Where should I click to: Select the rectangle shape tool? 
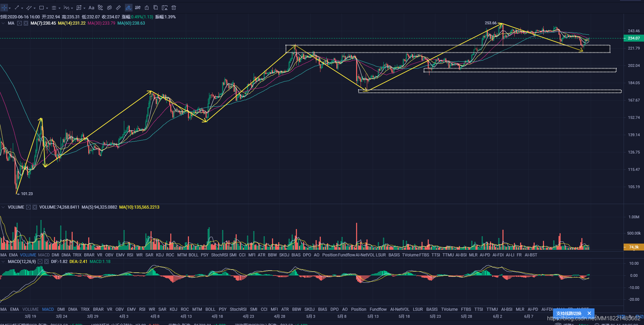pos(42,8)
